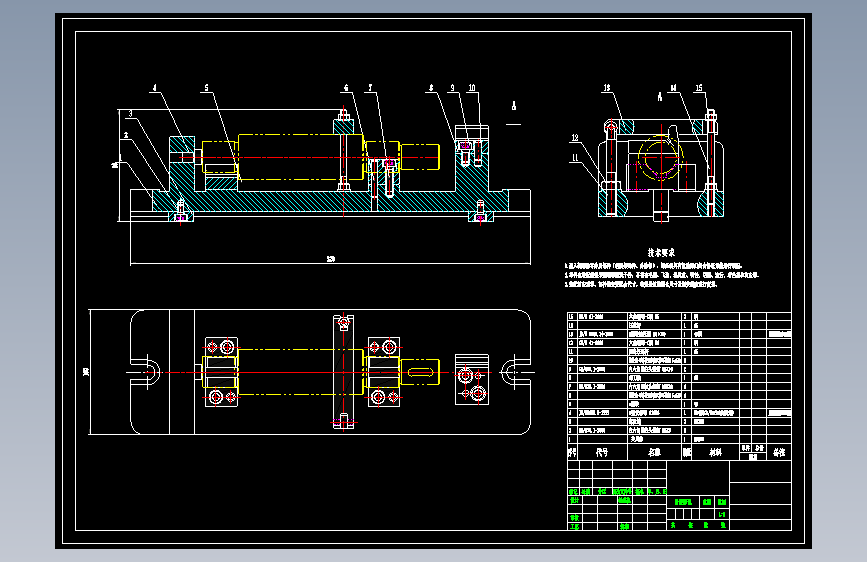Image resolution: width=867 pixels, height=562 pixels.
Task: Select second line of technical requirements notes
Action: coord(662,275)
